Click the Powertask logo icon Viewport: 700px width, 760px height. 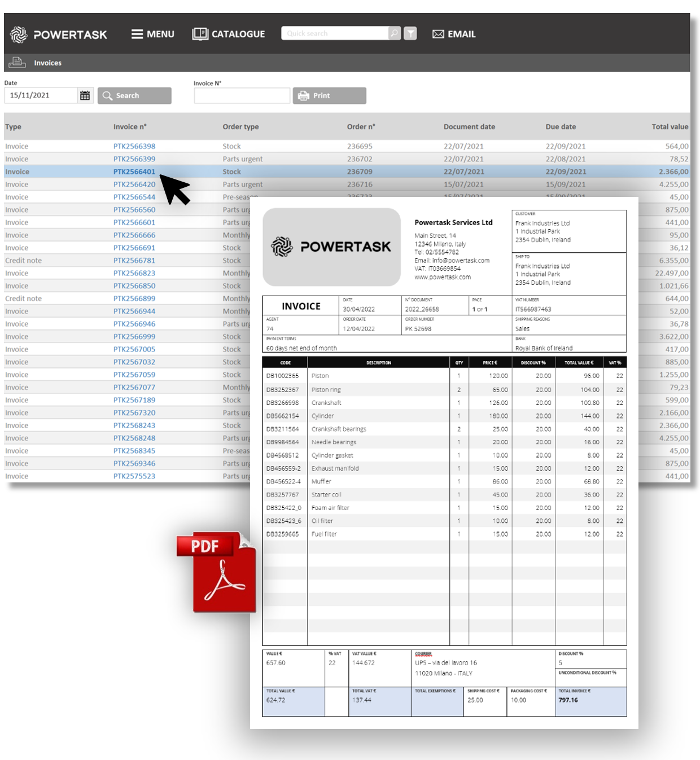pos(19,34)
